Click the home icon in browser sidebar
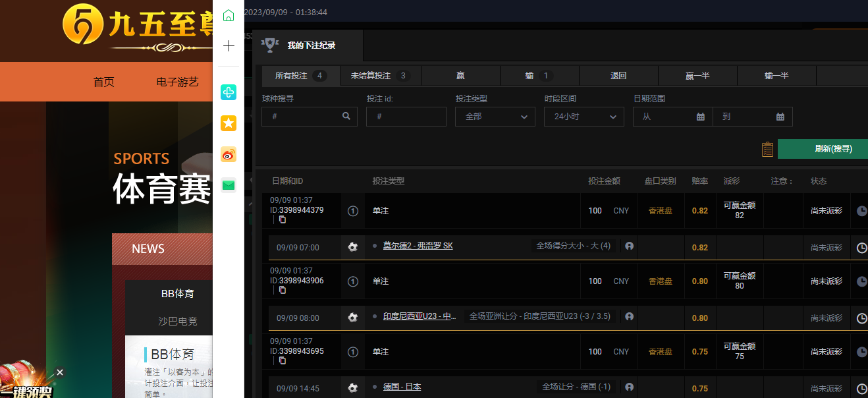Screen dimensions: 868x398 (229, 15)
